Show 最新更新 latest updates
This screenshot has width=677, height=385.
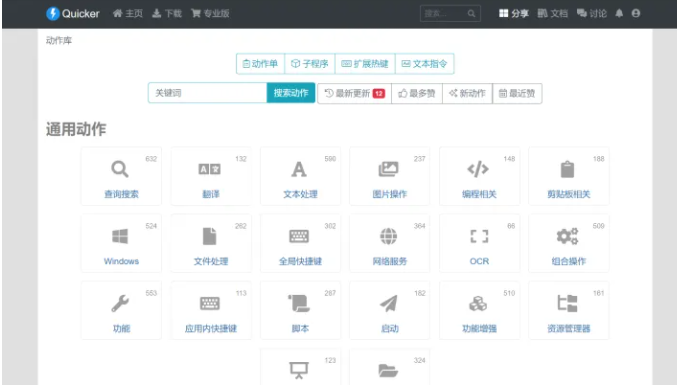tap(354, 93)
